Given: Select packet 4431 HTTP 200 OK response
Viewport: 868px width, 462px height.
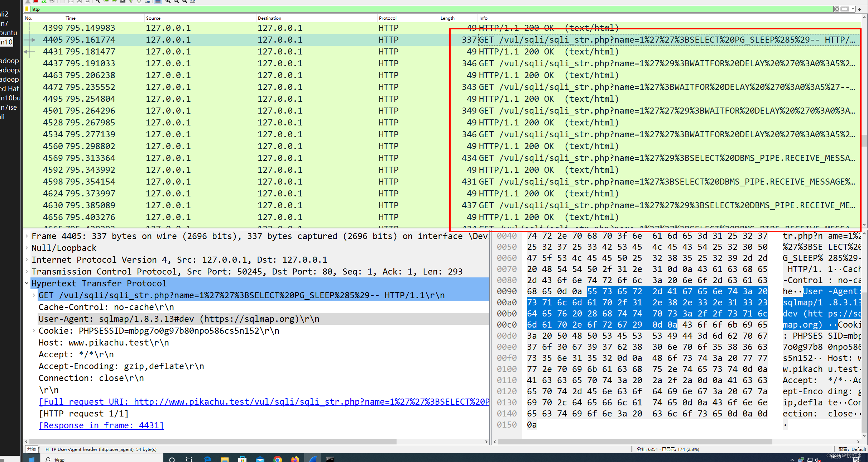Looking at the screenshot, I should click(x=442, y=52).
